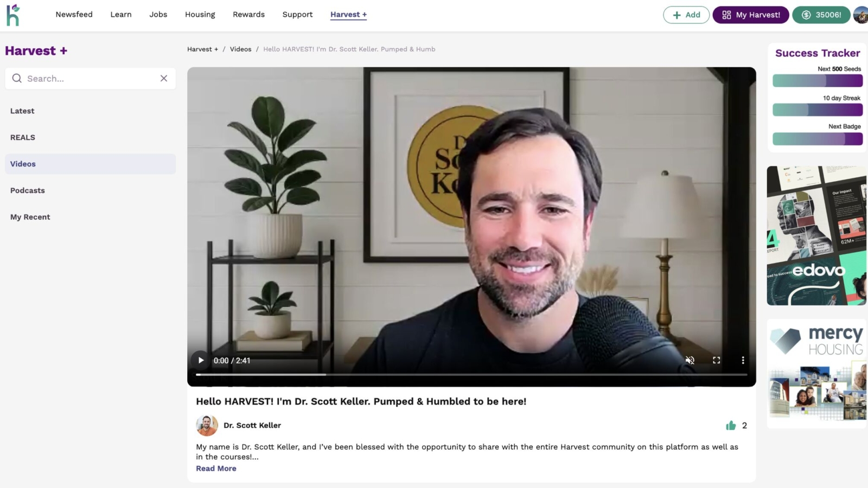Go to the Rewards menu item

tap(249, 15)
